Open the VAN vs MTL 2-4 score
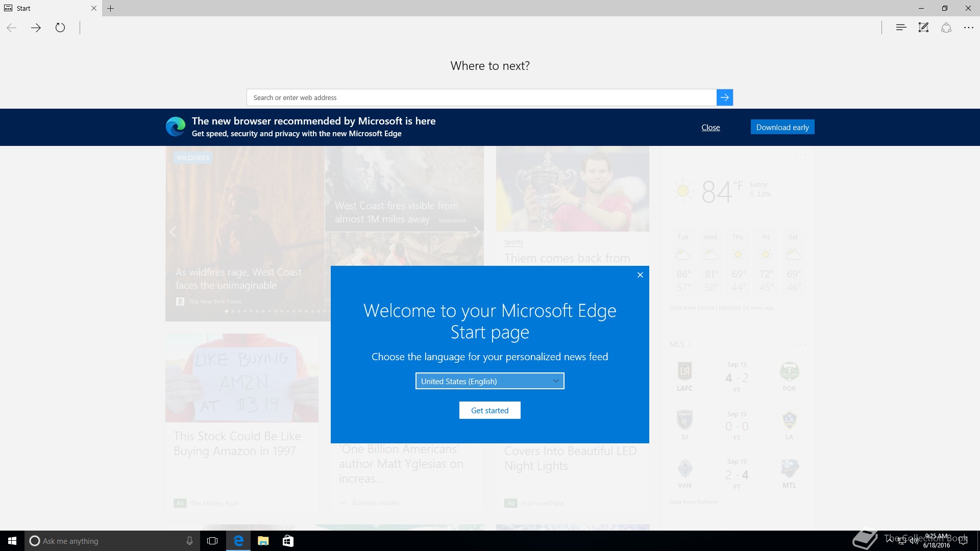This screenshot has height=551, width=980. [737, 475]
